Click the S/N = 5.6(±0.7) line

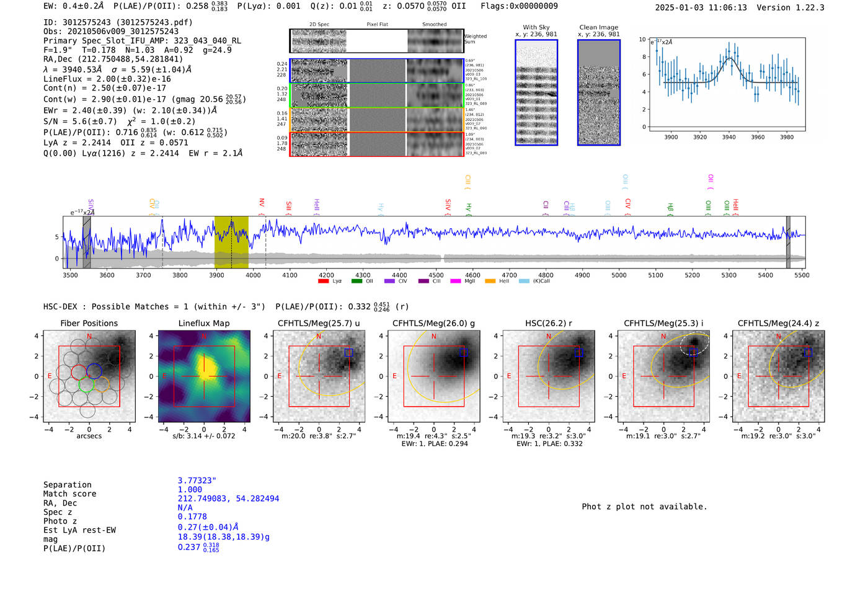[120, 122]
